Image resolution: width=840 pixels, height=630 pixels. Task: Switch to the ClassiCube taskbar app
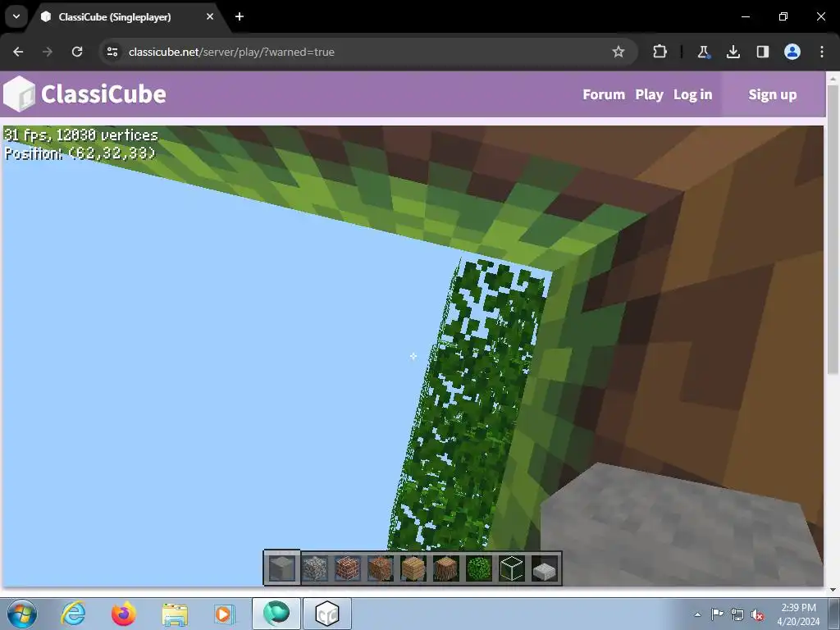point(327,614)
